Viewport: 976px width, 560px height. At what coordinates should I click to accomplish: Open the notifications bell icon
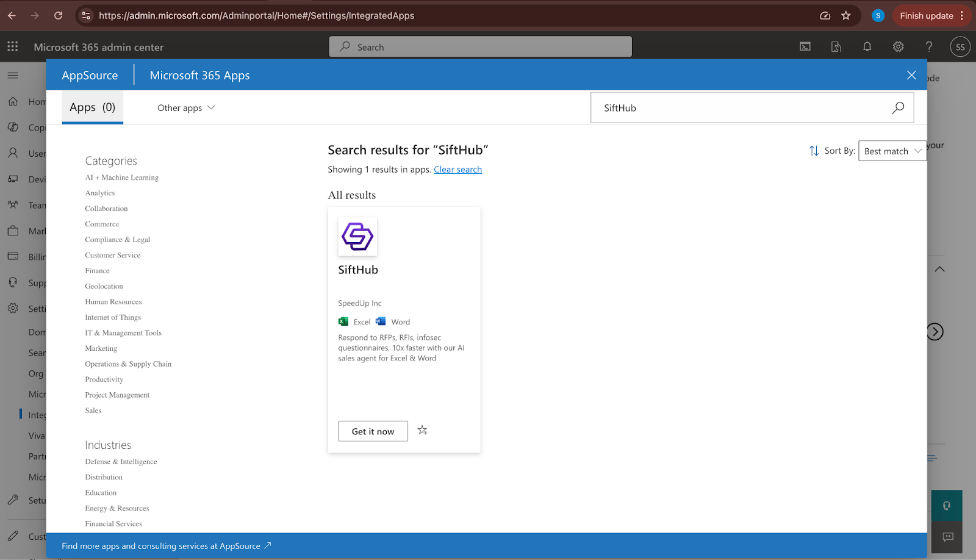pos(867,47)
